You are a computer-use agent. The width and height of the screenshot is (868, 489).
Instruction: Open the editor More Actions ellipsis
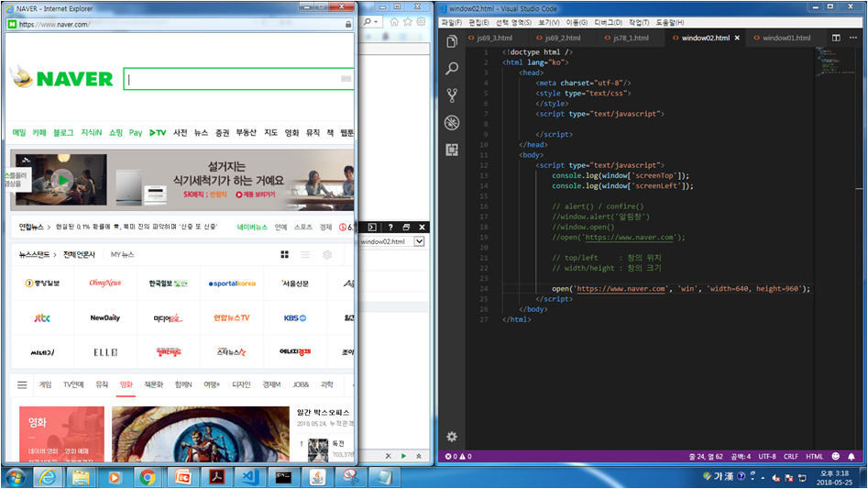(x=853, y=38)
